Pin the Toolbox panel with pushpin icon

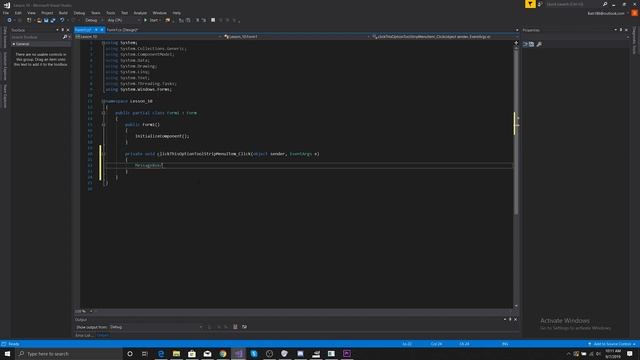pos(62,30)
